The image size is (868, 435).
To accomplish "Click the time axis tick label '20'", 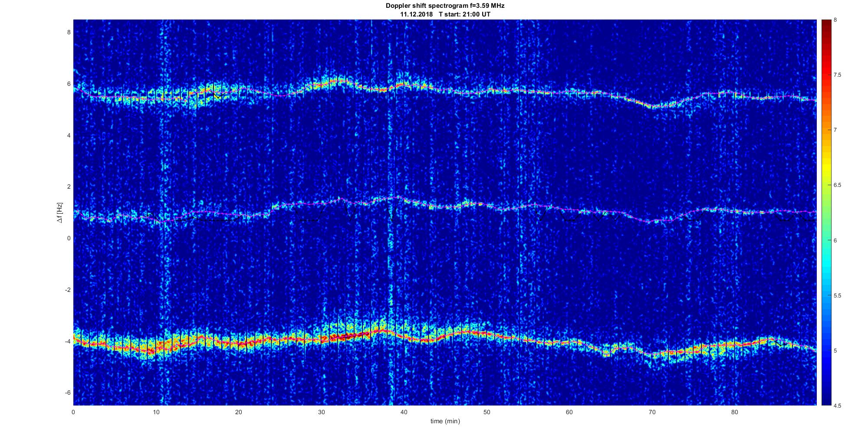I will [239, 412].
